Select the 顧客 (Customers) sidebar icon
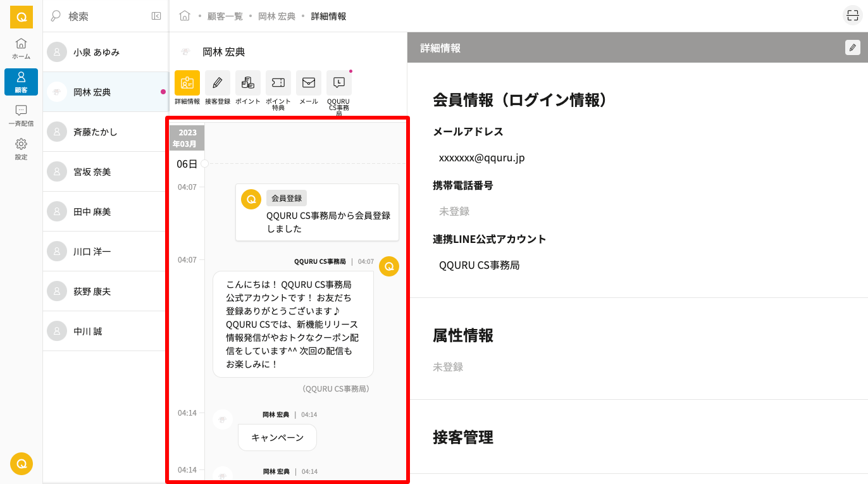The image size is (868, 484). (x=21, y=82)
